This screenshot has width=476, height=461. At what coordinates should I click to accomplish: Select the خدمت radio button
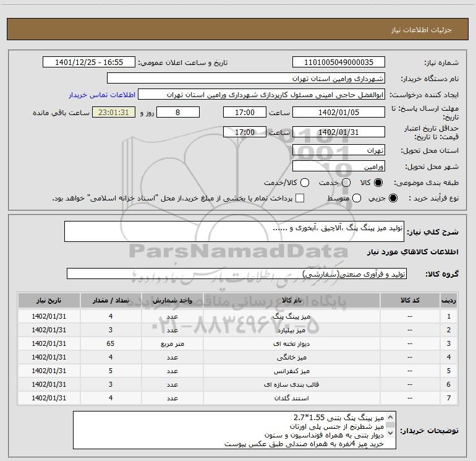(346, 183)
